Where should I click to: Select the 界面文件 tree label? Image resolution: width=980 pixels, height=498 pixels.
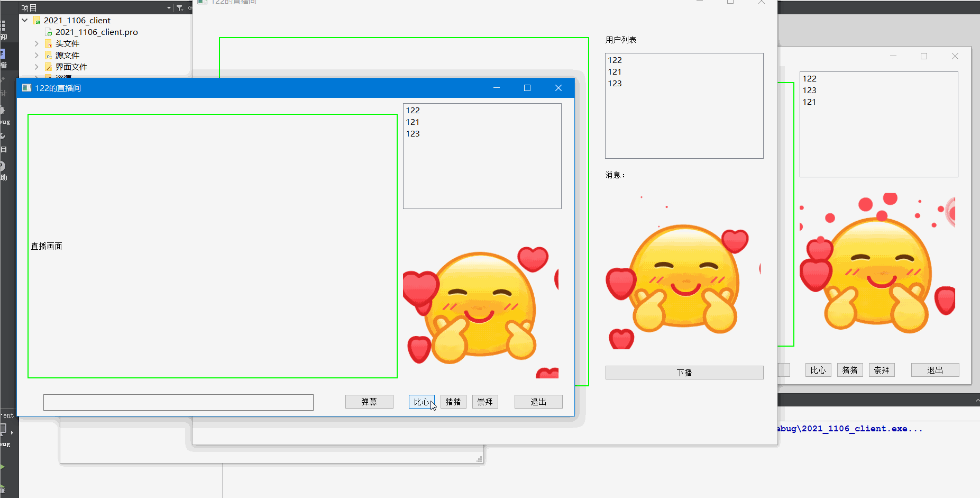(x=71, y=67)
